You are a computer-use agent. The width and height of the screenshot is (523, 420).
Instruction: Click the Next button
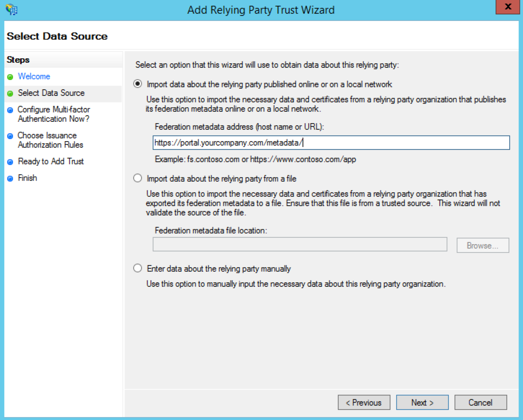(x=422, y=402)
